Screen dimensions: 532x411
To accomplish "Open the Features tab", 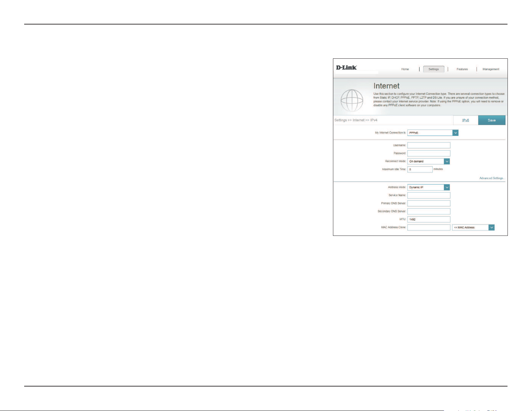I will (462, 69).
